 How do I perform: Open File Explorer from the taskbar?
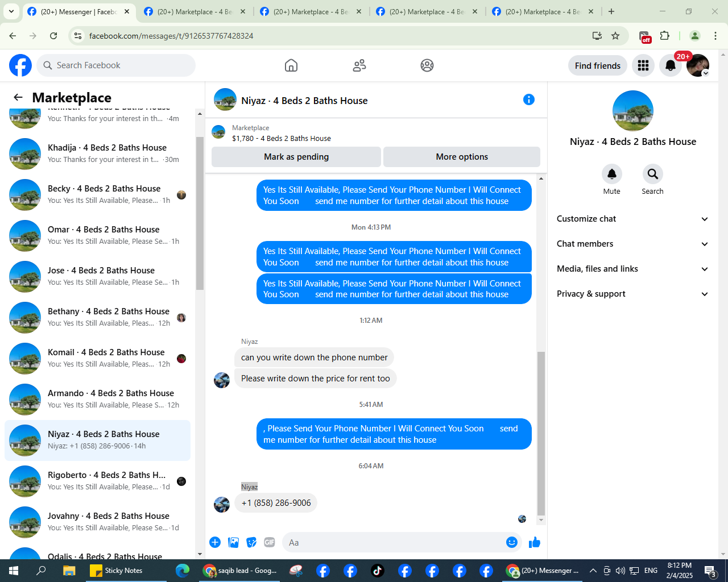[69, 571]
